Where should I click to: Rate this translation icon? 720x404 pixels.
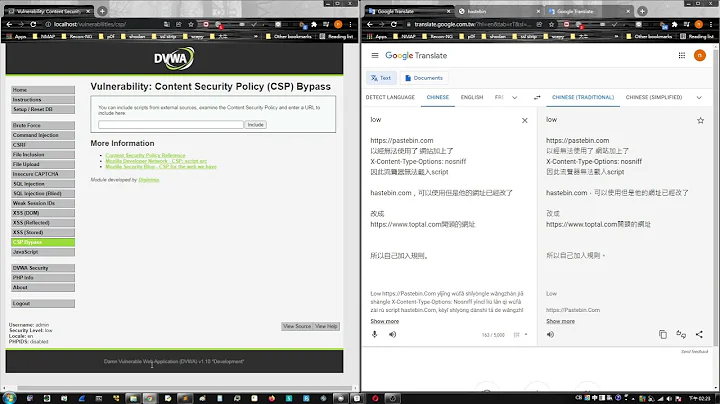click(x=681, y=334)
